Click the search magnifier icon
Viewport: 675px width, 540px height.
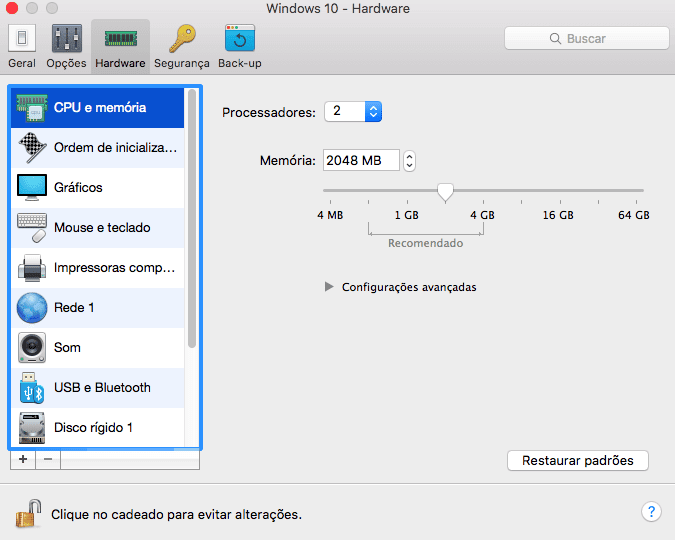coord(555,39)
